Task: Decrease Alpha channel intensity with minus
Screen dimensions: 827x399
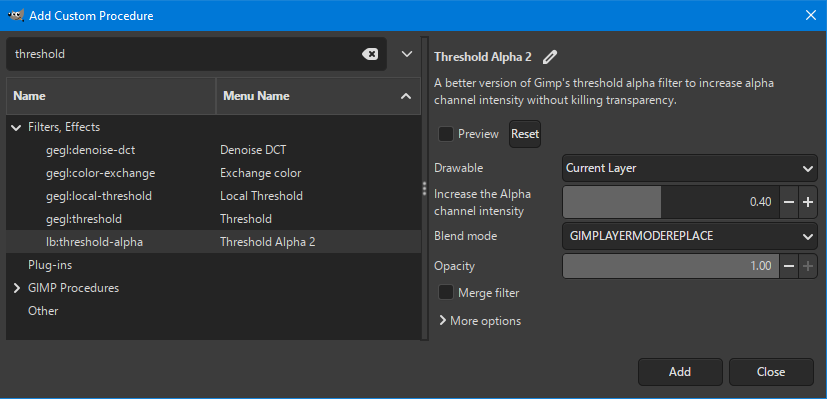Action: point(789,202)
